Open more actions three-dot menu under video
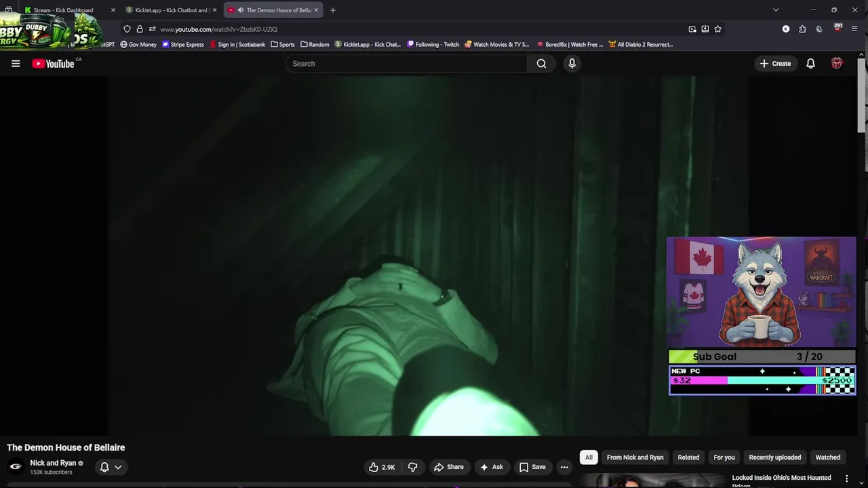Image resolution: width=868 pixels, height=488 pixels. (564, 467)
